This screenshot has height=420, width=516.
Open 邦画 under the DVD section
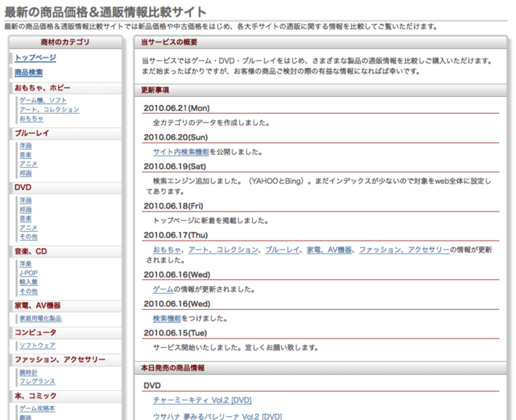coord(25,209)
